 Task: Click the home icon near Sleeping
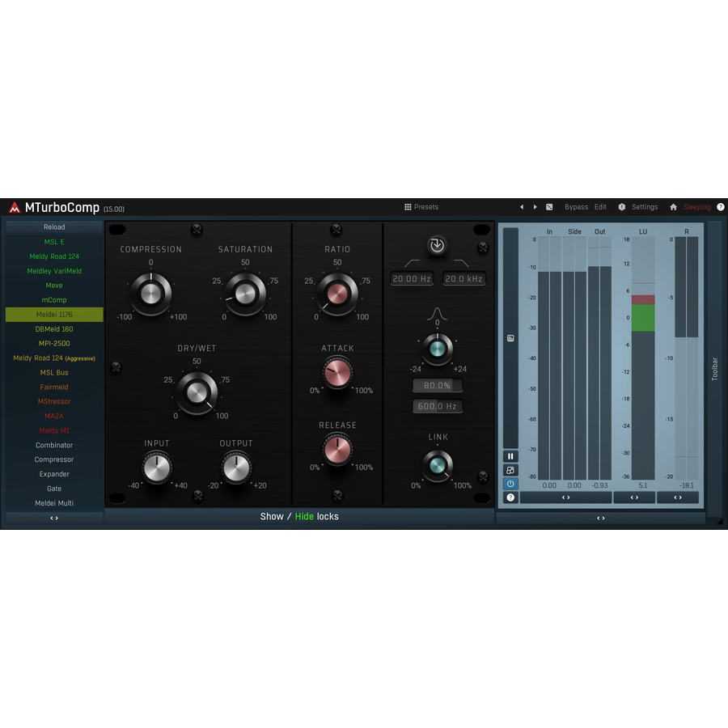pyautogui.click(x=673, y=207)
